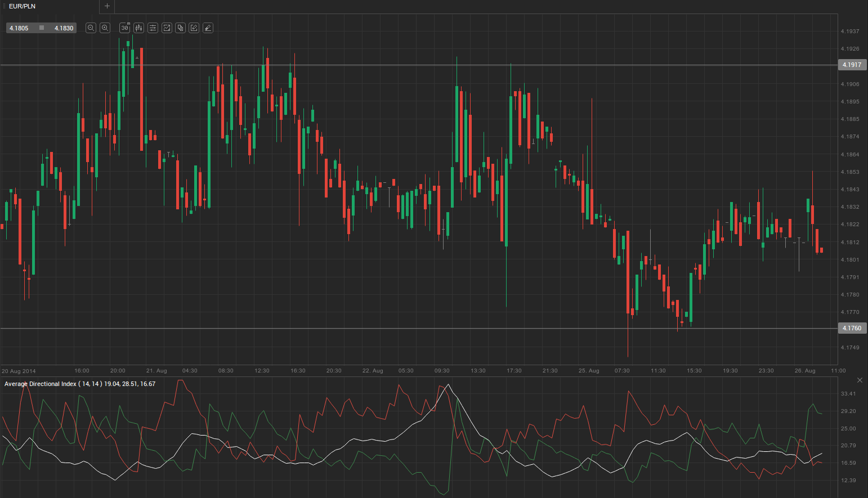Click the chart indicators icon
The height and width of the screenshot is (498, 868).
167,28
